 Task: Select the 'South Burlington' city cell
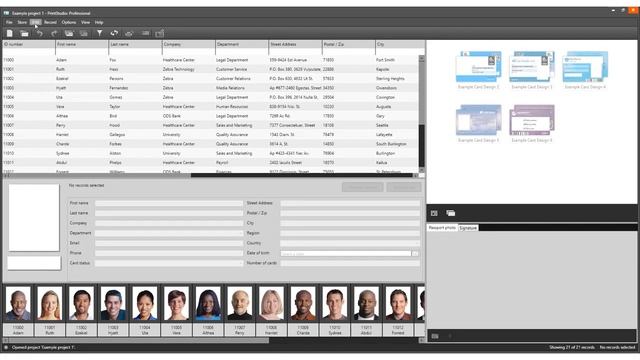point(391,144)
